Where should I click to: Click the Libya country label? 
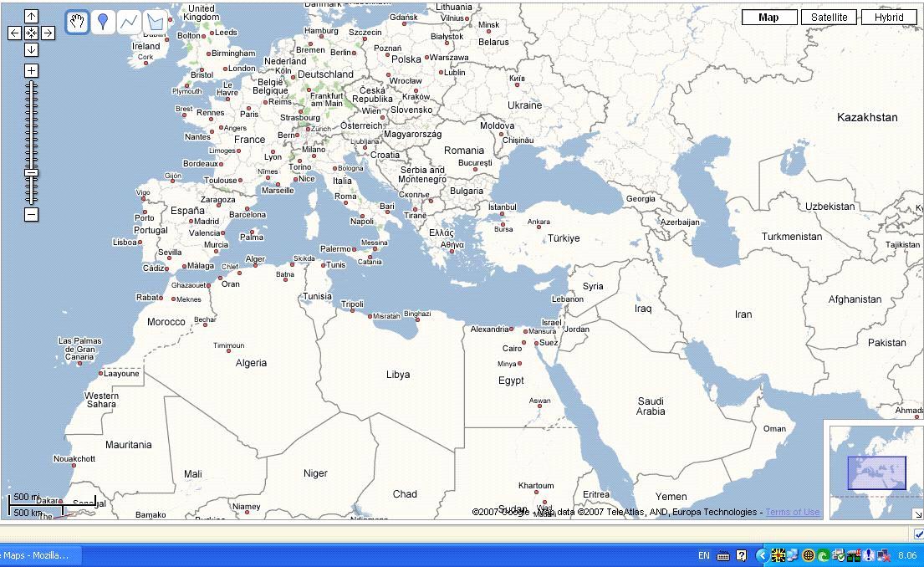click(x=398, y=375)
